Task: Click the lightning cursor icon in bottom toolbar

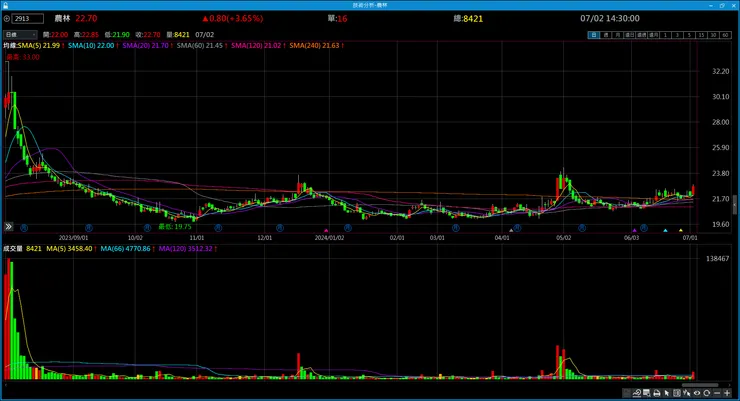Action: [x=686, y=393]
